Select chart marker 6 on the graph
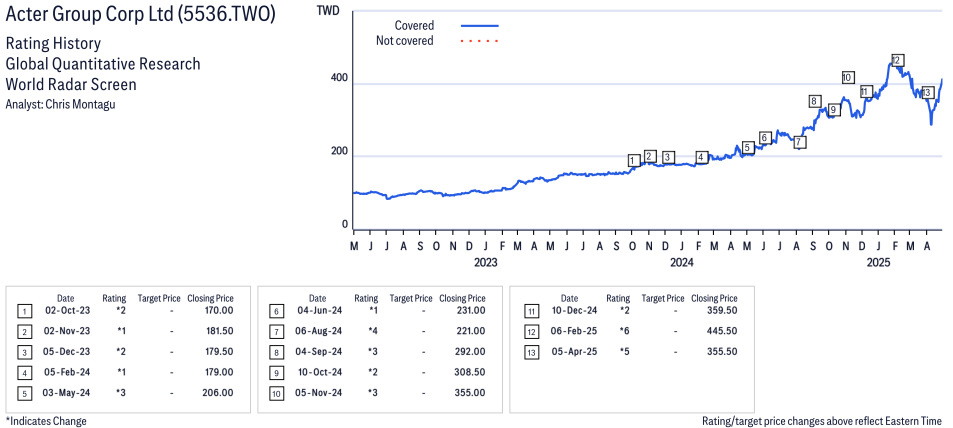The height and width of the screenshot is (428, 953). [765, 137]
